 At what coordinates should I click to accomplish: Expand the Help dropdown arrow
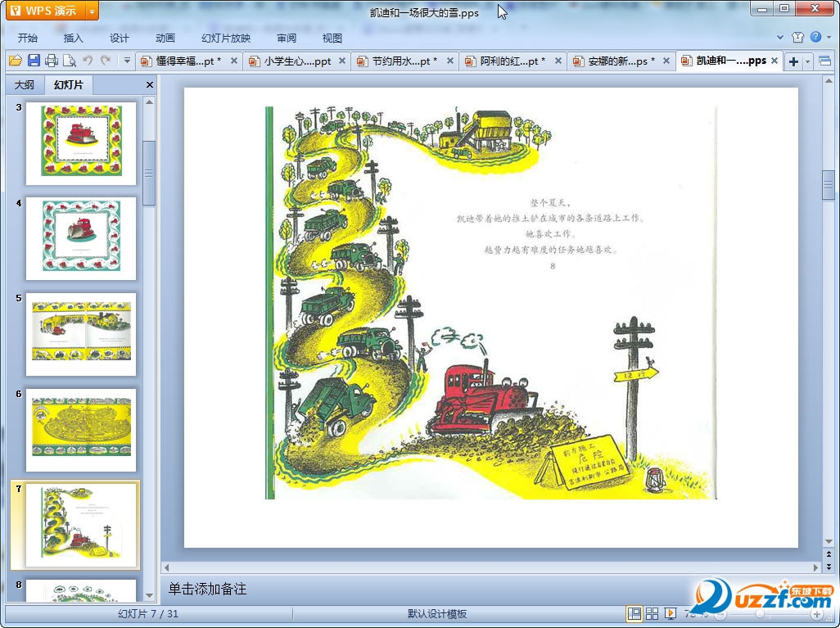(x=829, y=38)
